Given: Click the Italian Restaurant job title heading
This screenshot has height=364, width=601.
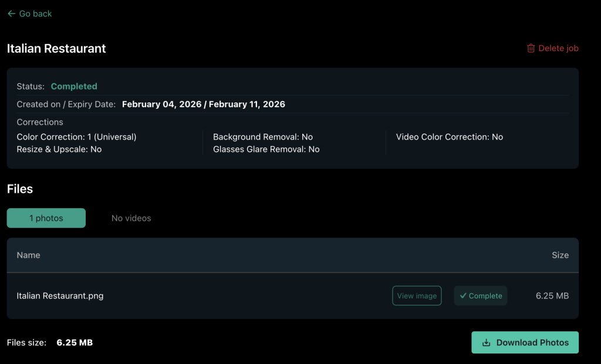Looking at the screenshot, I should pos(56,49).
